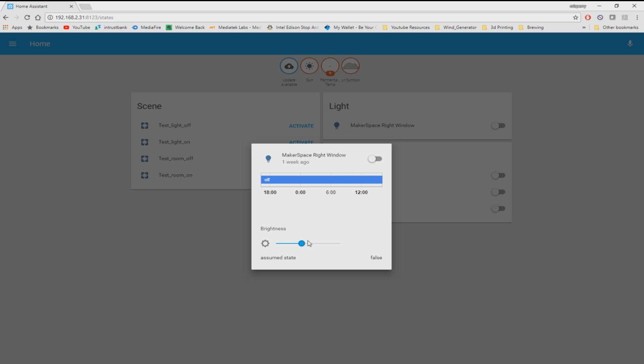644x364 pixels.
Task: Close the Home Assistant tab
Action: [x=71, y=6]
